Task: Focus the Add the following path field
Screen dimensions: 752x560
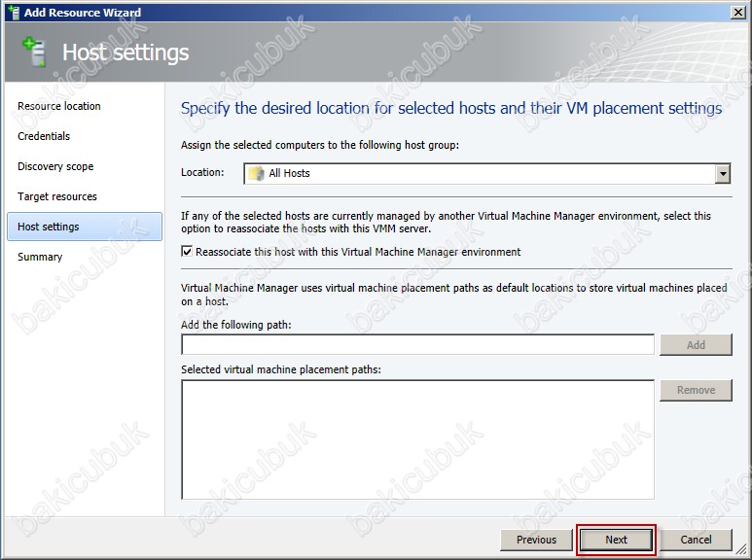Action: (417, 345)
